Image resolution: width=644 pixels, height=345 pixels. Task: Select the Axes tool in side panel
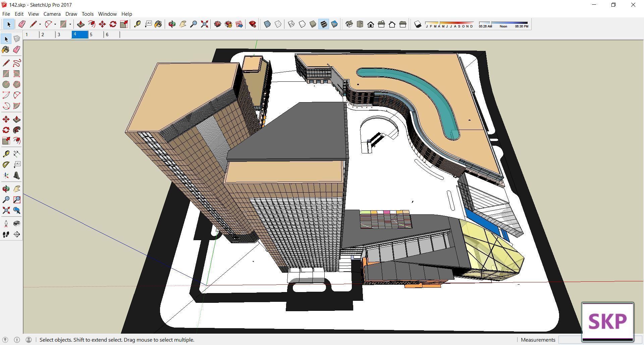pos(6,176)
